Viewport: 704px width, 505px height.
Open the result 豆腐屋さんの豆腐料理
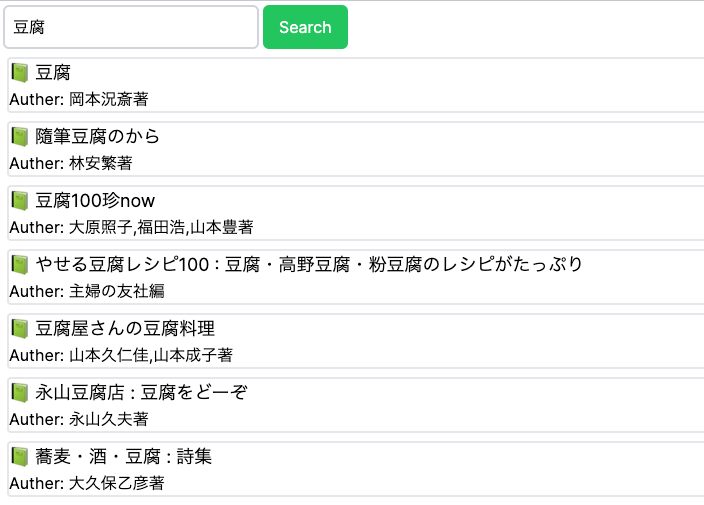coord(125,329)
